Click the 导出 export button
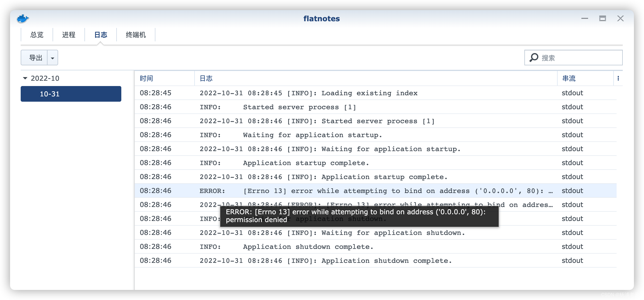The height and width of the screenshot is (300, 644). 34,58
